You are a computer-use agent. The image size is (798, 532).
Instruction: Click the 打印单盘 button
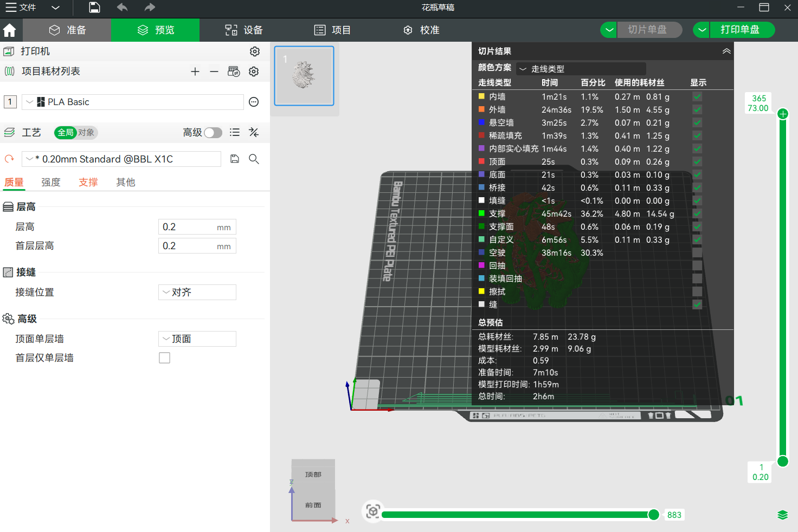[x=742, y=30]
